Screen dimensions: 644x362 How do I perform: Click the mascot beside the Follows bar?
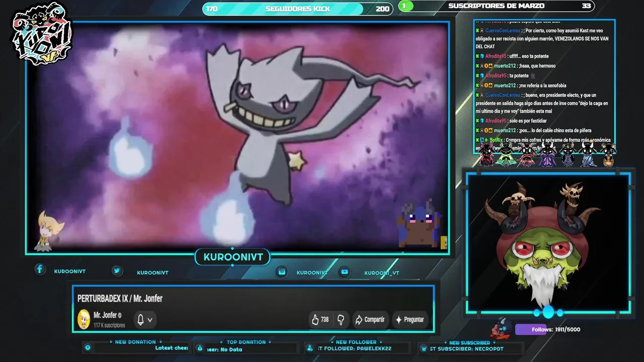click(x=502, y=328)
